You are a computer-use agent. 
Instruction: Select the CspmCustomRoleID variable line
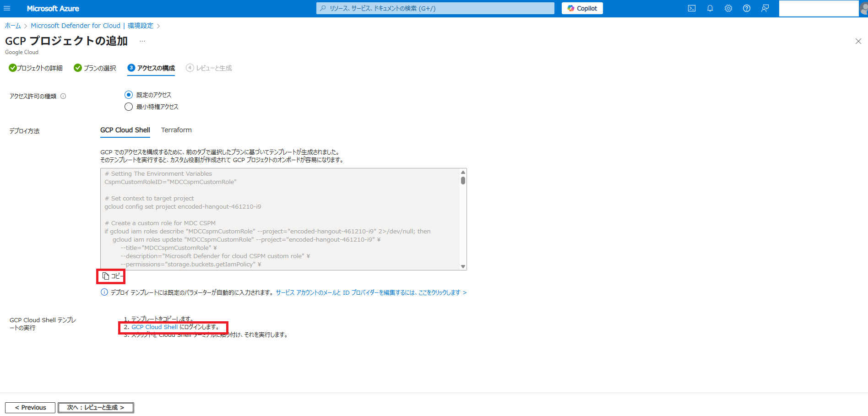click(170, 182)
